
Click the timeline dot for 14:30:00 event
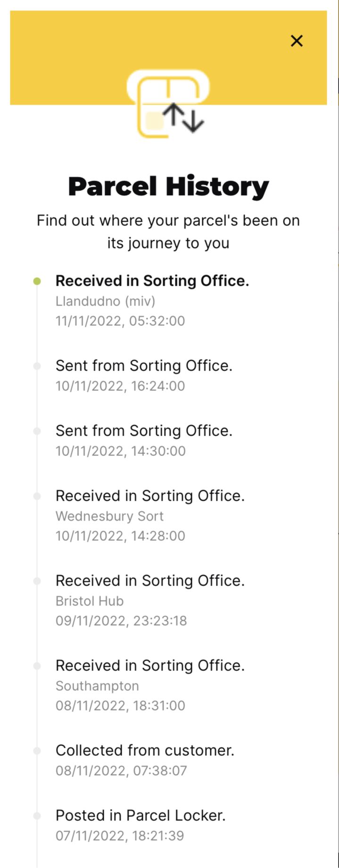click(37, 431)
